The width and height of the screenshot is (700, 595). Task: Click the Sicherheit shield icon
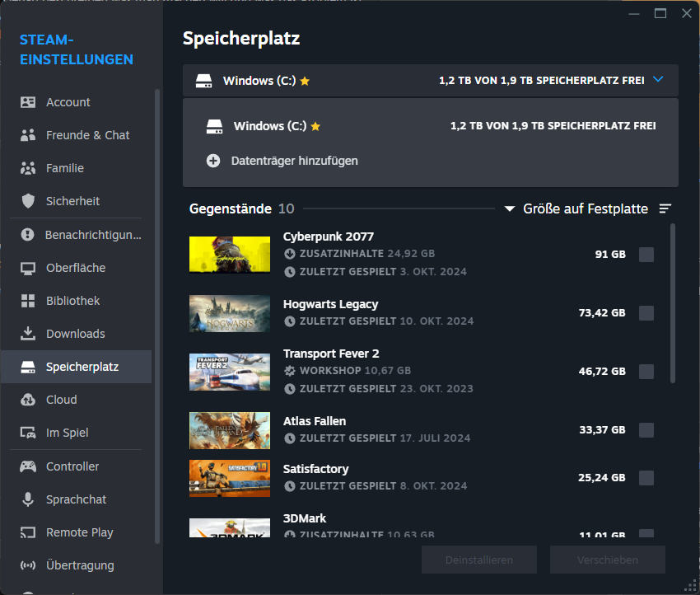click(28, 201)
